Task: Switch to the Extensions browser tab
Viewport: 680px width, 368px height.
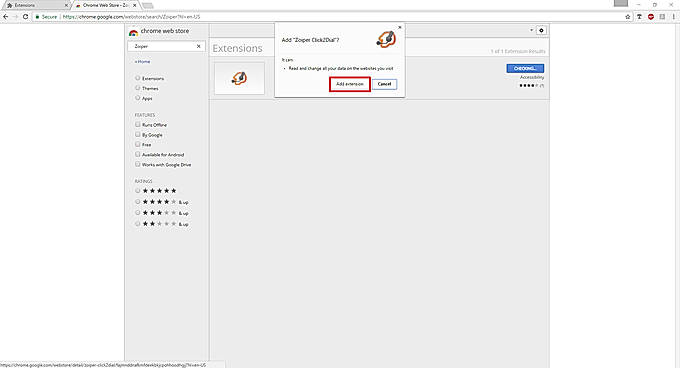Action: tap(37, 5)
